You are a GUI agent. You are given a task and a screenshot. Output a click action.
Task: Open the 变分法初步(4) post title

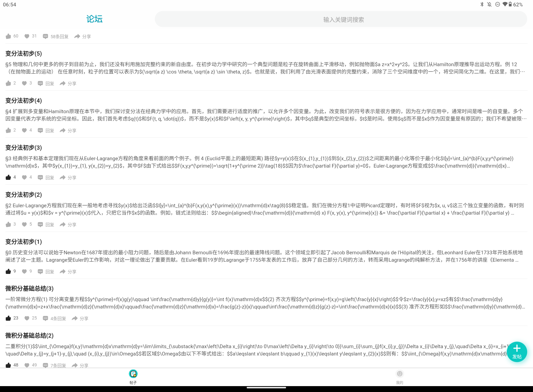[24, 100]
